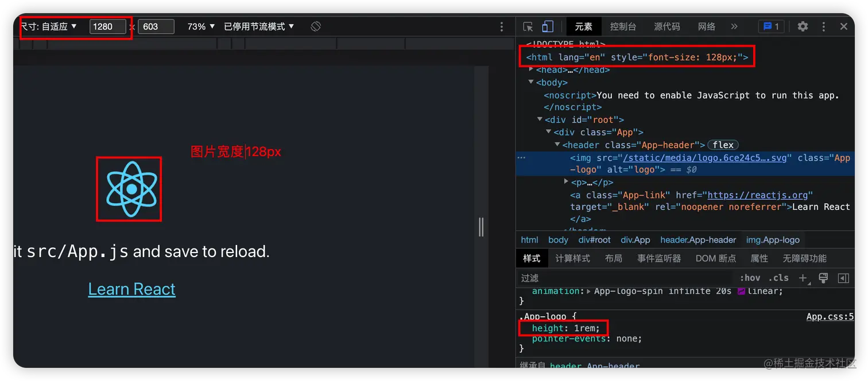Click the header.App-header inherited-from link
The image size is (868, 381).
(x=595, y=366)
